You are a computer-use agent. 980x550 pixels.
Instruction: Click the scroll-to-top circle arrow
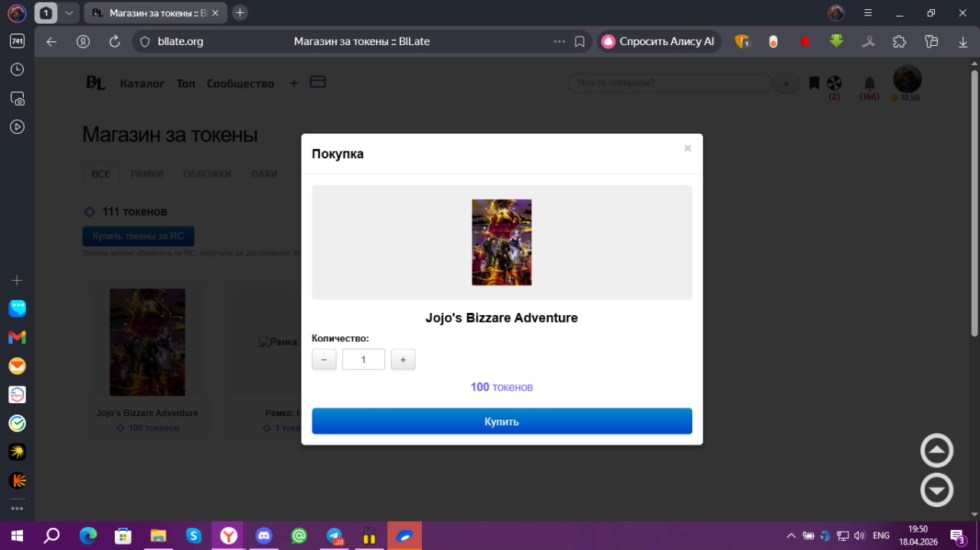(x=936, y=451)
